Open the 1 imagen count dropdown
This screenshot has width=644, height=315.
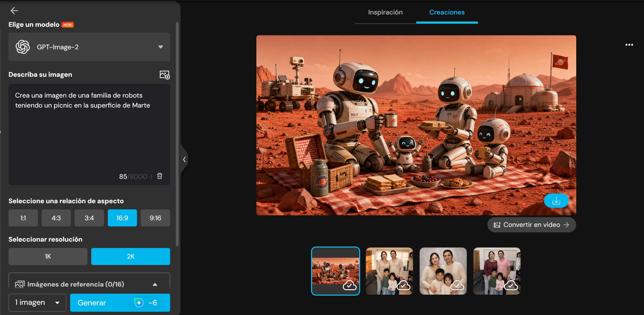(x=37, y=302)
